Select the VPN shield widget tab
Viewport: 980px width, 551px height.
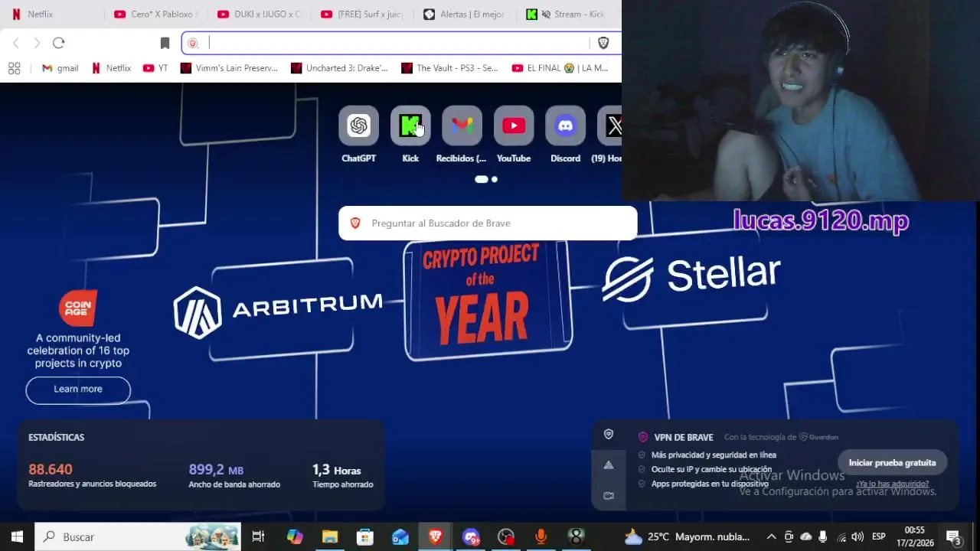coord(609,434)
